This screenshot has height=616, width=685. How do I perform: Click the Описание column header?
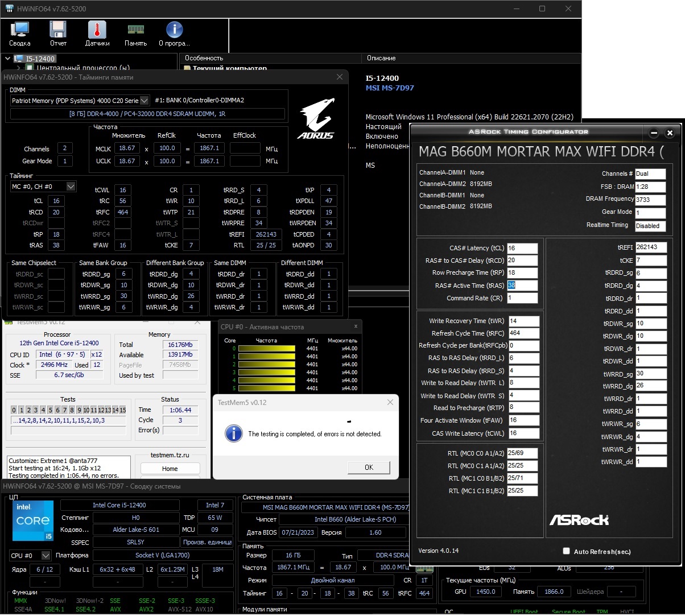pos(381,58)
